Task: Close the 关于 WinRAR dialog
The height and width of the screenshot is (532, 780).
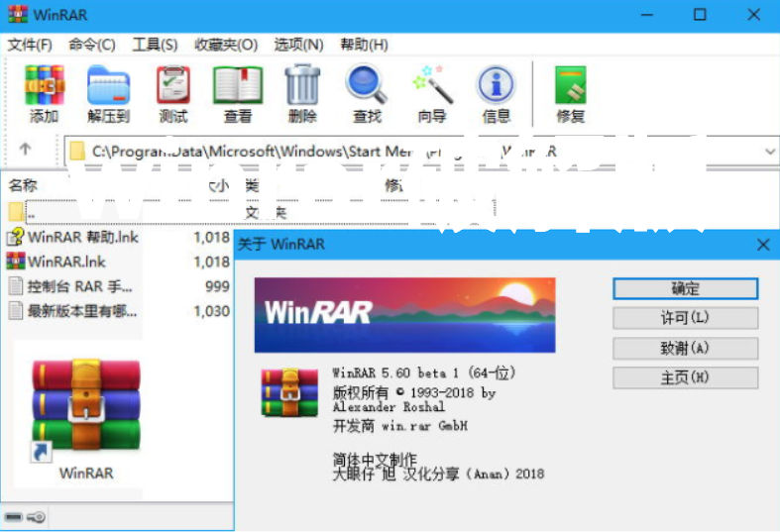Action: point(763,244)
